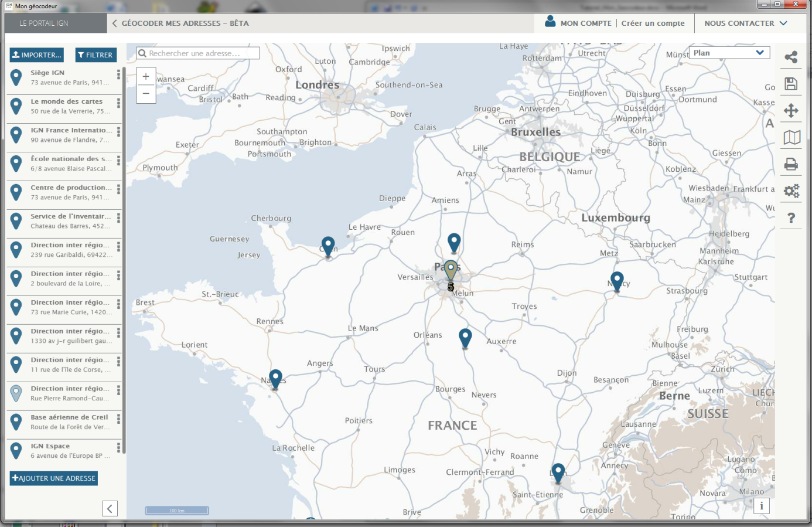The height and width of the screenshot is (527, 812).
Task: Zoom in with the plus button
Action: (x=146, y=76)
